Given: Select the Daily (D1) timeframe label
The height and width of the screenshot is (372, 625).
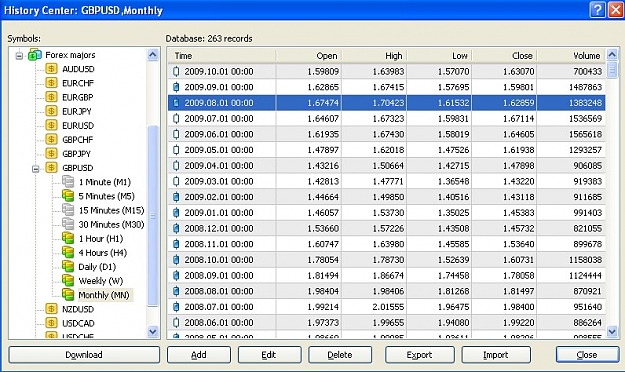Looking at the screenshot, I should (x=97, y=267).
